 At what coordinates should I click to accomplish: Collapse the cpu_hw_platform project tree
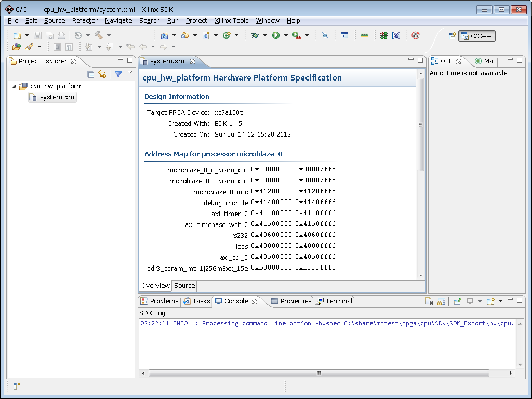(14, 86)
